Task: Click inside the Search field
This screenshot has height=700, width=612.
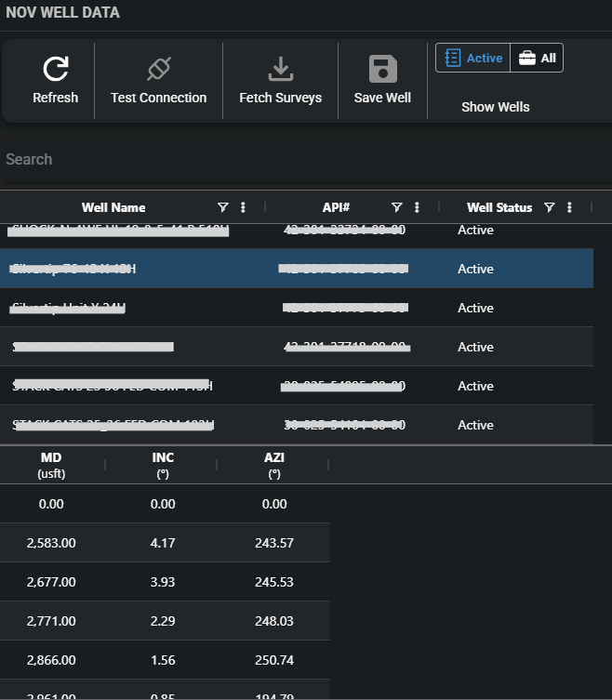Action: (306, 160)
